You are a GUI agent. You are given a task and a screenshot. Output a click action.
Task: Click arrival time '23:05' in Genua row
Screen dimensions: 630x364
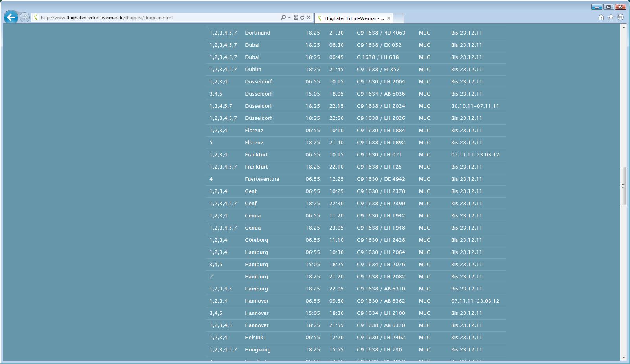point(336,228)
